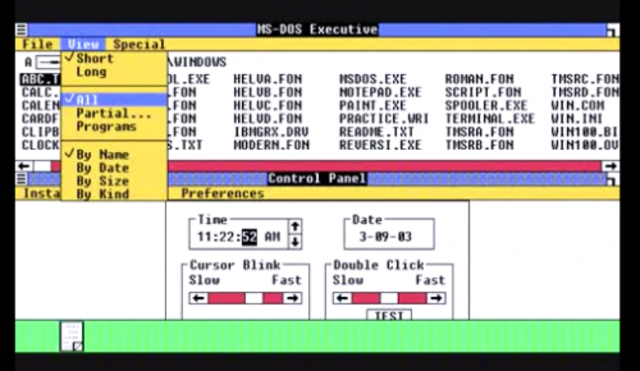The image size is (640, 371).
Task: Select file TMSRA.FON
Action: coord(479,132)
